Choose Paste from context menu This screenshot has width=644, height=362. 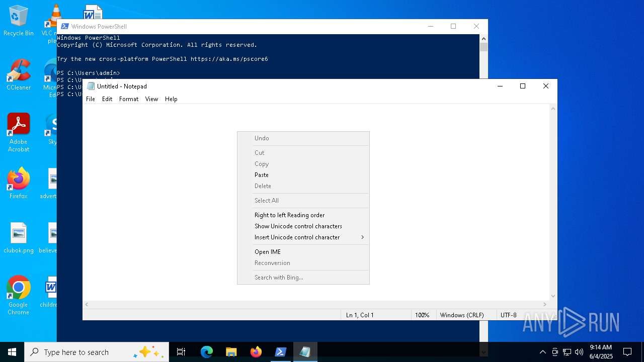tap(303, 175)
